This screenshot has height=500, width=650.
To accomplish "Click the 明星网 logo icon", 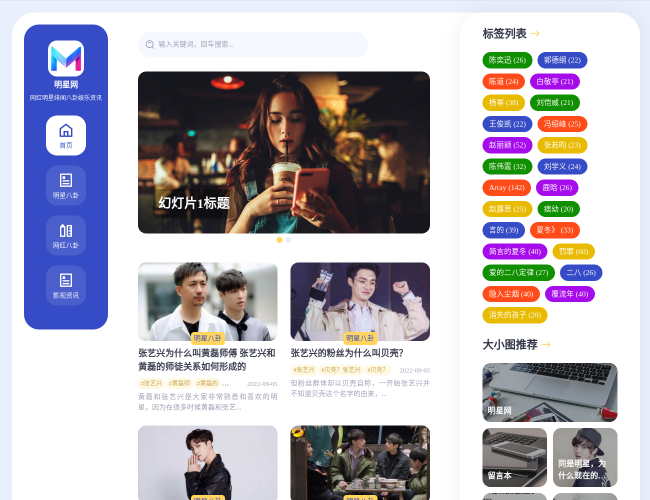I will click(x=66, y=57).
